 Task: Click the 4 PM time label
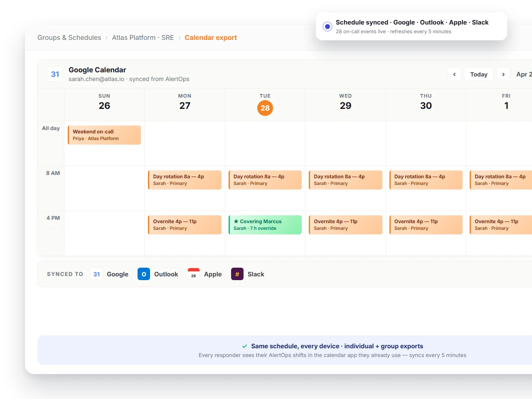(53, 218)
